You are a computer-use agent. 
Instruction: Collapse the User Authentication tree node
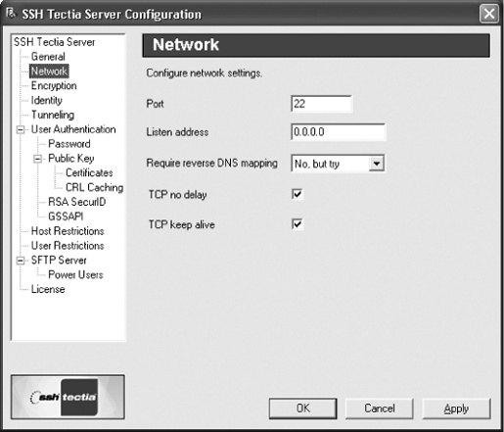[21, 129]
